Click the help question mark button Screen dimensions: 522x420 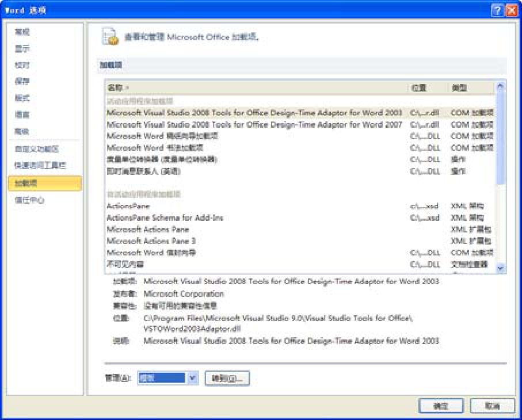[497, 11]
